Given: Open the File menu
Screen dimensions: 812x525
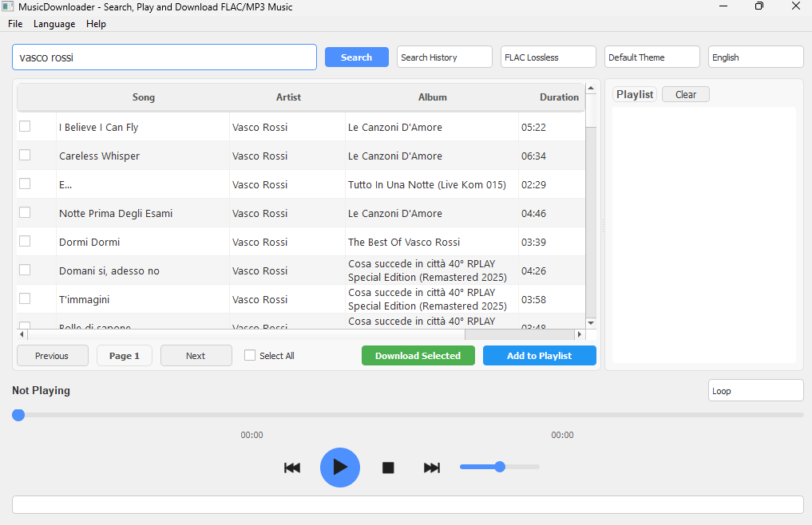Looking at the screenshot, I should (x=15, y=24).
